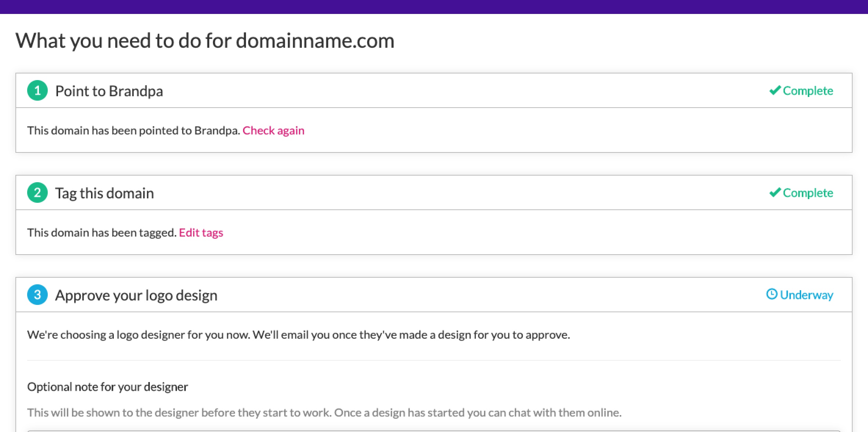Click 'This domain has been pointed to Brandpa.' text

click(134, 130)
